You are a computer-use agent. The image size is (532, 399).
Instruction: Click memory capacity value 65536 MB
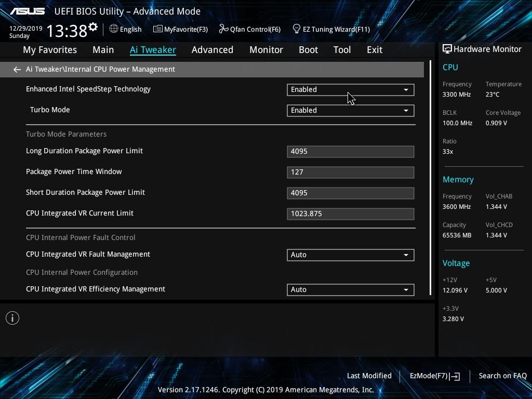coord(457,235)
